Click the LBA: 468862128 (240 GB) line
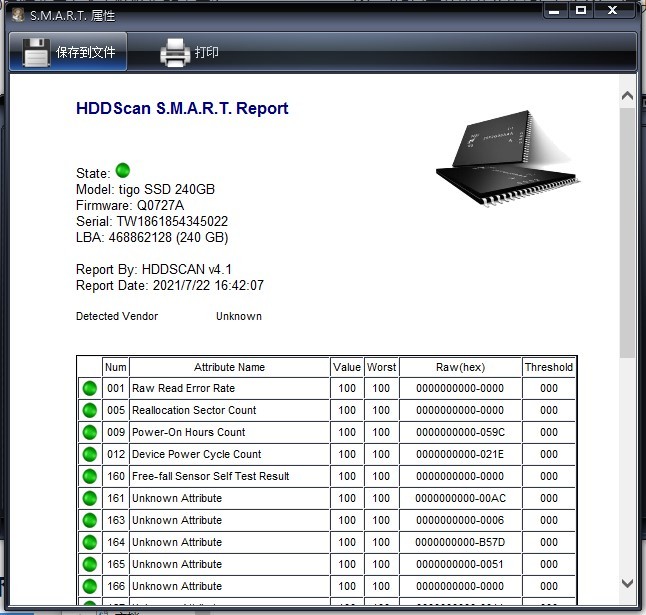Viewport: 646px width, 615px height. coord(152,238)
